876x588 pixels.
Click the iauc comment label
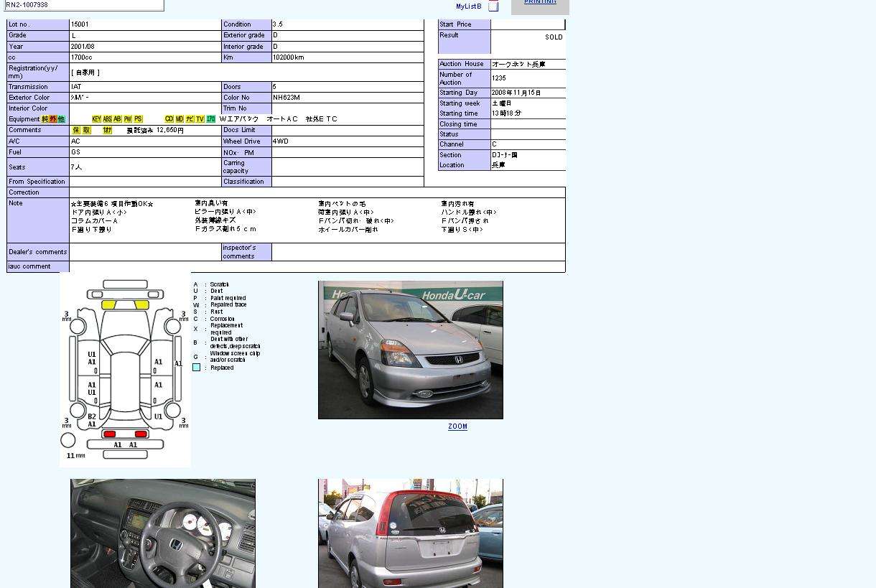(29, 266)
